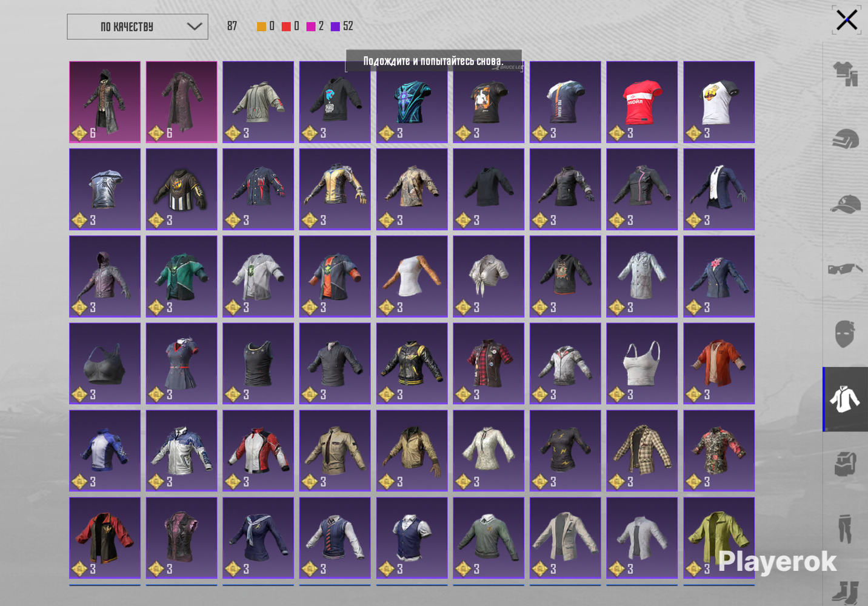Viewport: 868px width, 606px height.
Task: Select the face mask category
Action: click(846, 334)
